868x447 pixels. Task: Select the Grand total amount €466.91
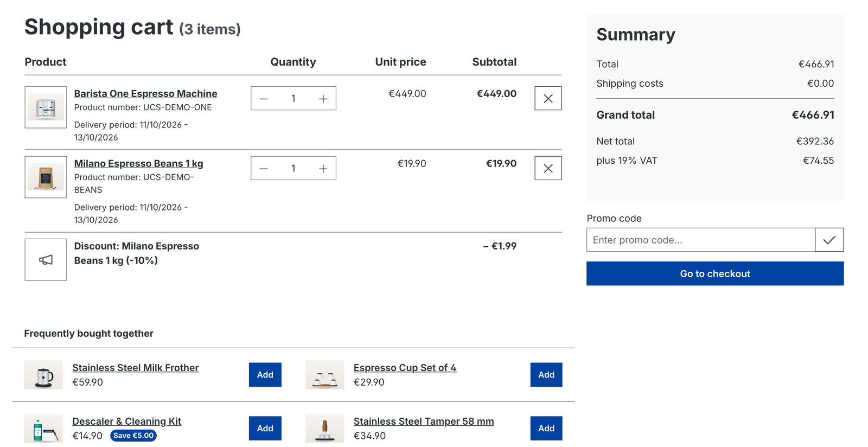[813, 115]
